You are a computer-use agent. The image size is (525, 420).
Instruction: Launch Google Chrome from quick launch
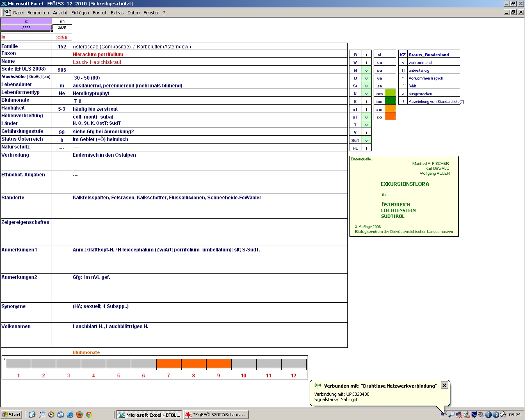click(x=89, y=415)
